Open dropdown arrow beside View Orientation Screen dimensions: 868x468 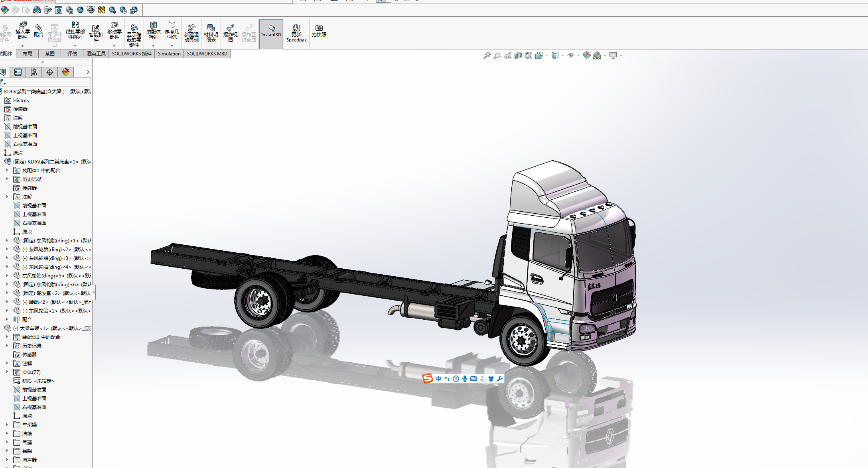tap(546, 56)
